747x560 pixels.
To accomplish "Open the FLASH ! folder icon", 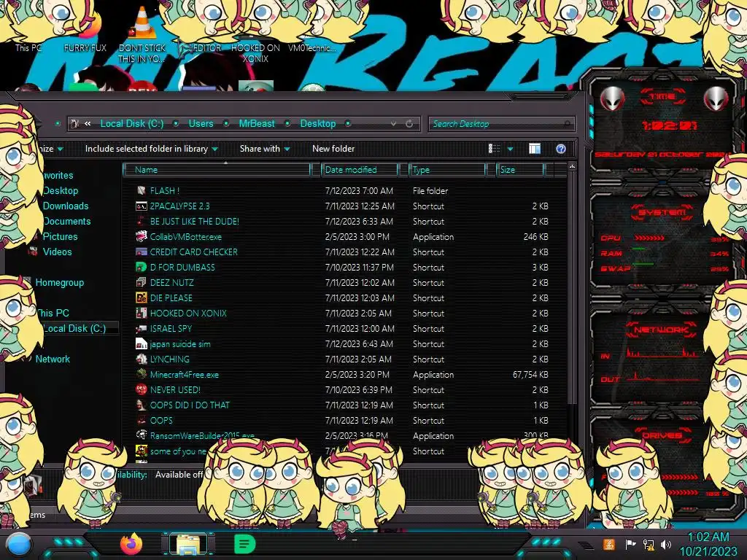I will click(x=141, y=190).
